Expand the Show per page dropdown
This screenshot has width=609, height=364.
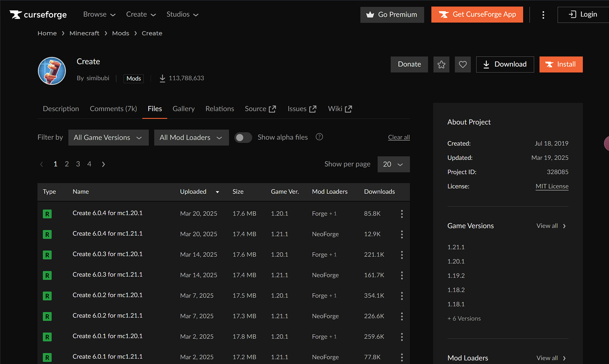[x=393, y=164]
